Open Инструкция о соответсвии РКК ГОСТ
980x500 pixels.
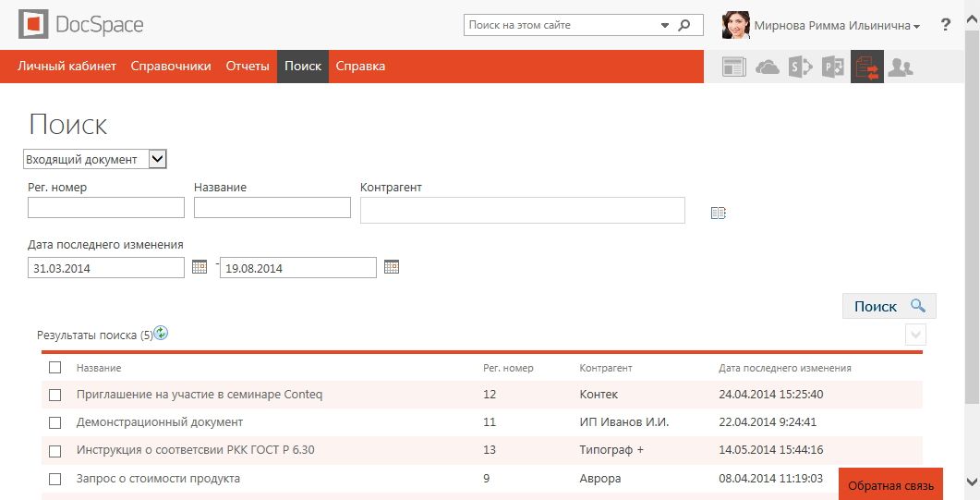pos(195,450)
